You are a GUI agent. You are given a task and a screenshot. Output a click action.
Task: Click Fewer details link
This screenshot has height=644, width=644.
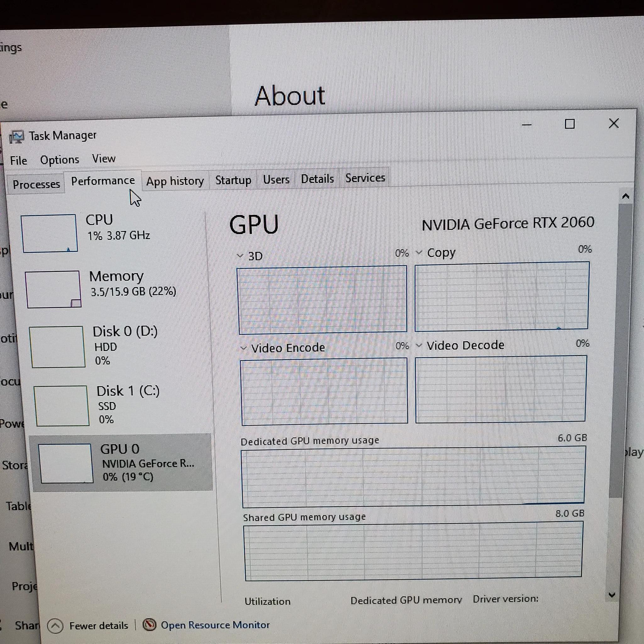click(99, 626)
